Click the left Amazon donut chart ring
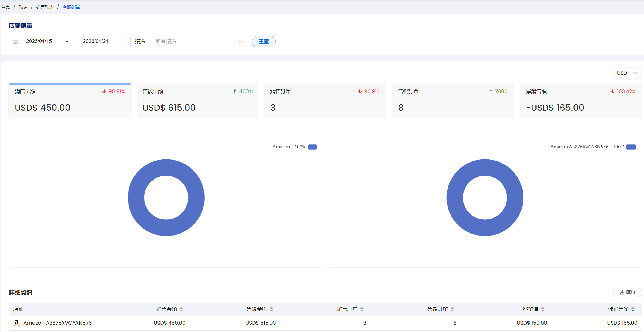This screenshot has width=644, height=332. click(136, 198)
